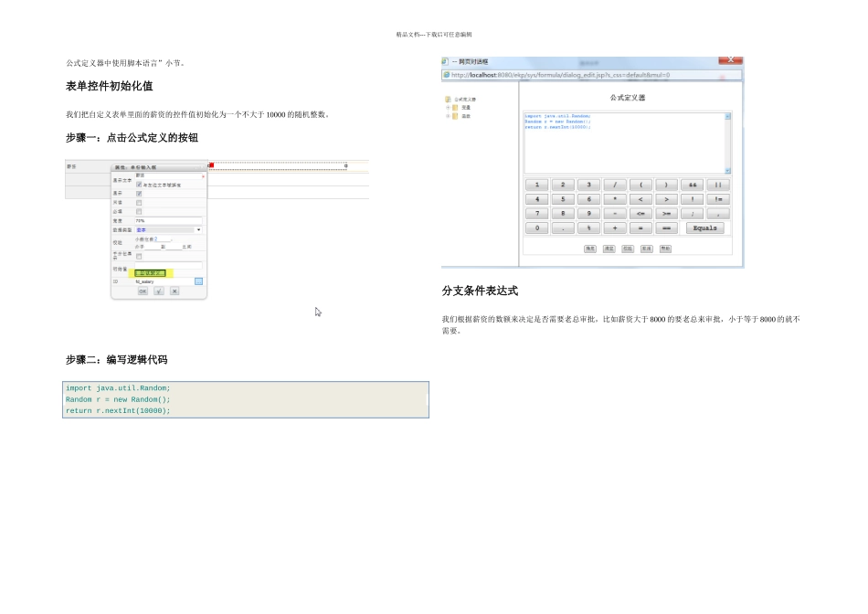Click the greater-than (>) keypad button

coord(666,199)
